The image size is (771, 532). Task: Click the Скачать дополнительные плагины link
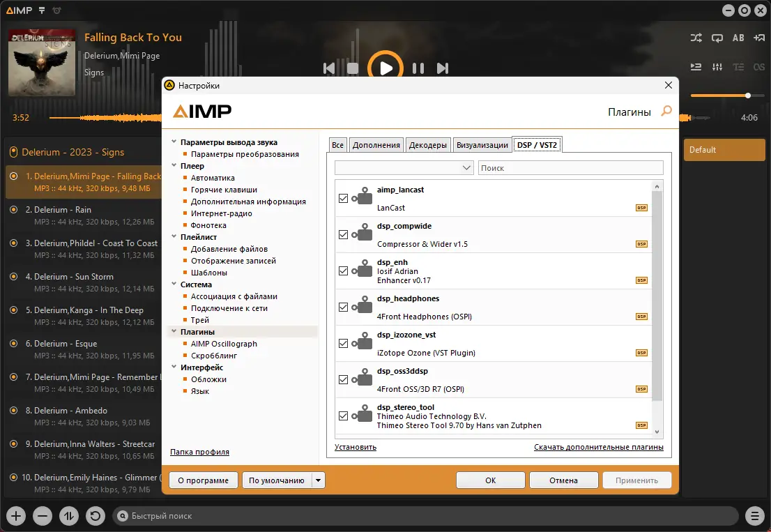598,446
